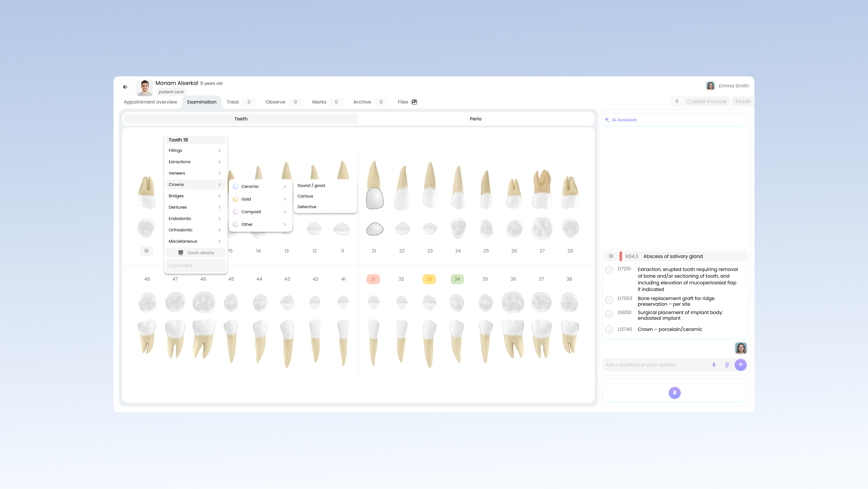868x489 pixels.
Task: Switch to the Perio tab
Action: [x=475, y=119]
